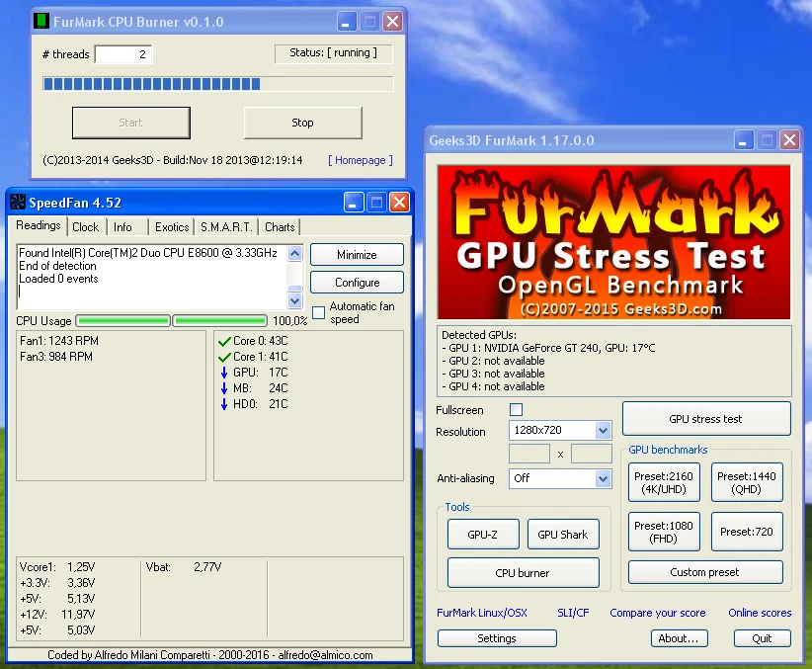Click the green check icon beside Core 1
This screenshot has width=812, height=669.
pyautogui.click(x=224, y=357)
